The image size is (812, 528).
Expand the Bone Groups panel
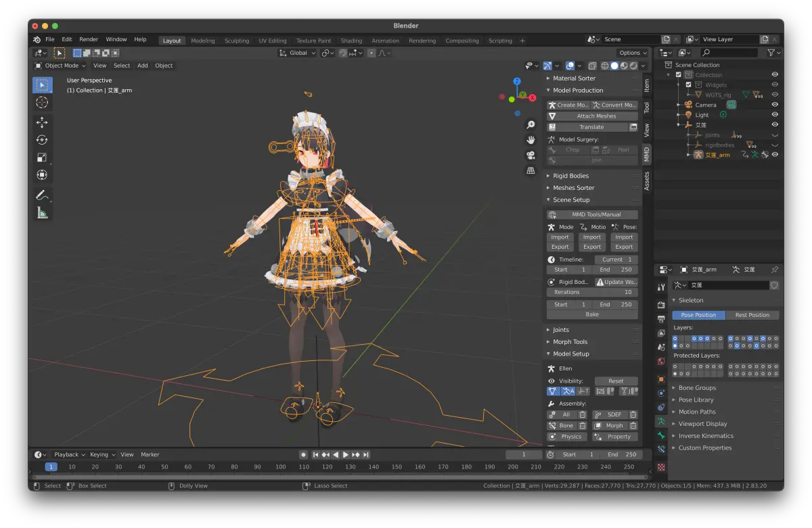[x=697, y=388]
